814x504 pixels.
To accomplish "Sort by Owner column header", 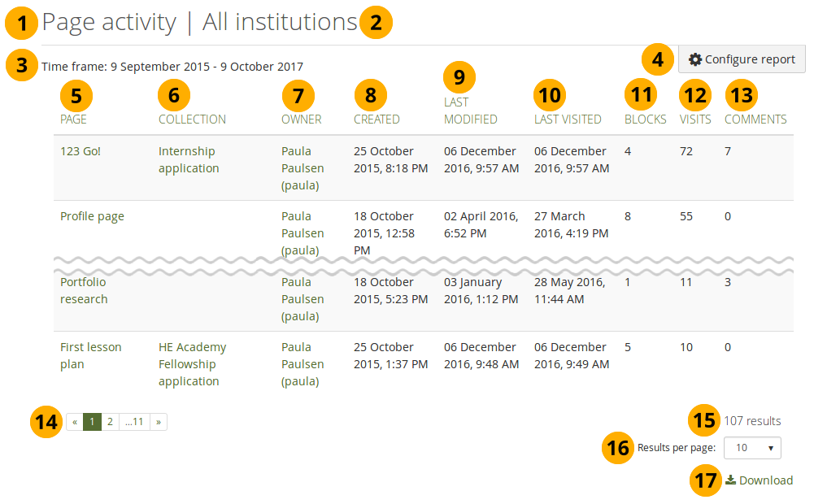I will 301,119.
